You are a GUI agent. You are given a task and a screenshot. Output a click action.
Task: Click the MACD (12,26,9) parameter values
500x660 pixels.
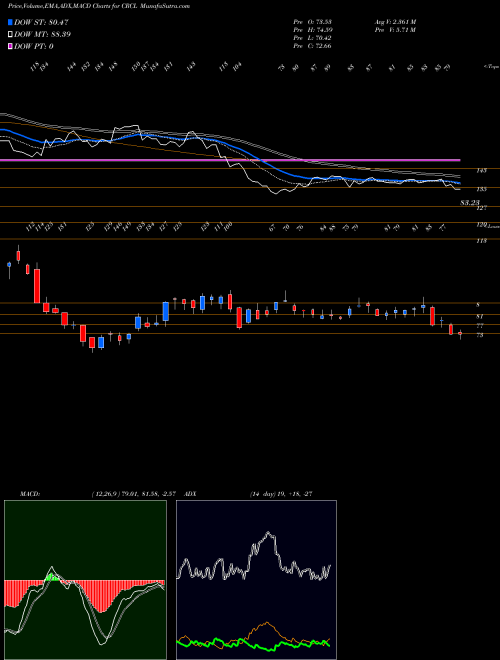click(x=133, y=493)
